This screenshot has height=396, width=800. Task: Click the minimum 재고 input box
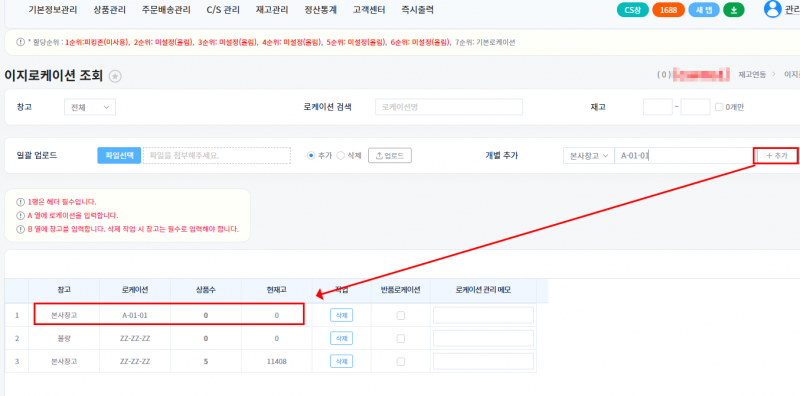(x=658, y=107)
